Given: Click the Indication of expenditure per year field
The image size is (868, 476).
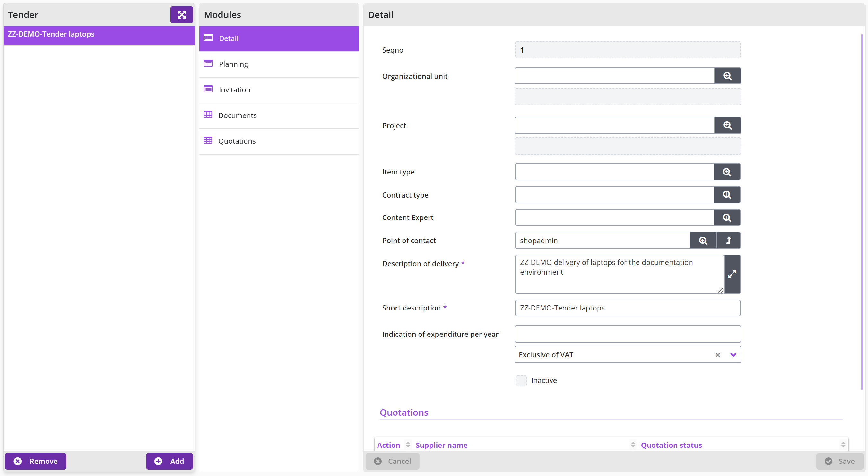Looking at the screenshot, I should 628,334.
